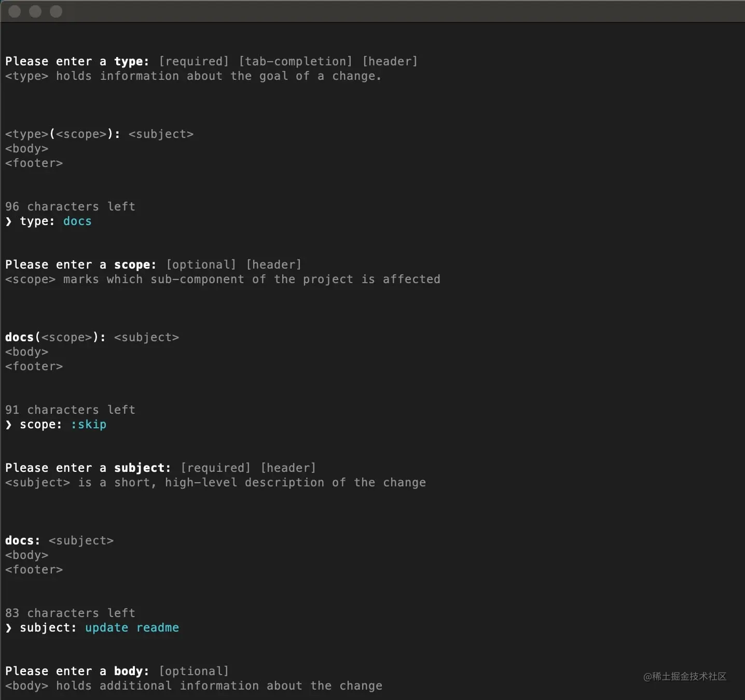Screen dimensions: 745x700
Task: Select the "docs(<scope>): <subject>" preview line
Action: click(x=92, y=337)
